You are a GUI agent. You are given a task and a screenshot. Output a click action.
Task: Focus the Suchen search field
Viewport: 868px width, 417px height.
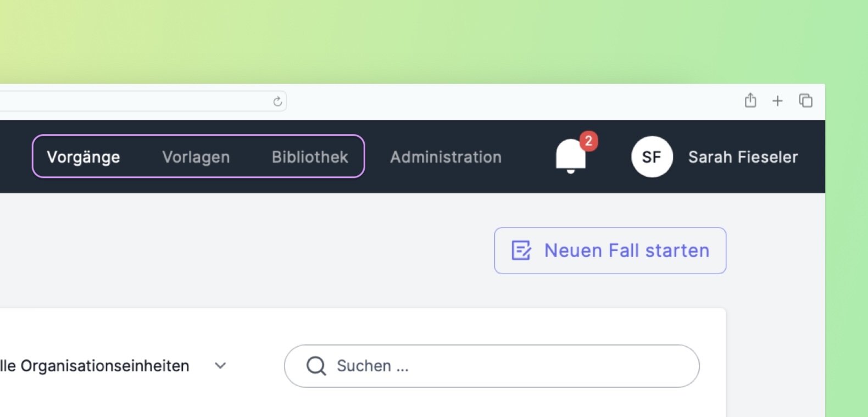tap(492, 366)
